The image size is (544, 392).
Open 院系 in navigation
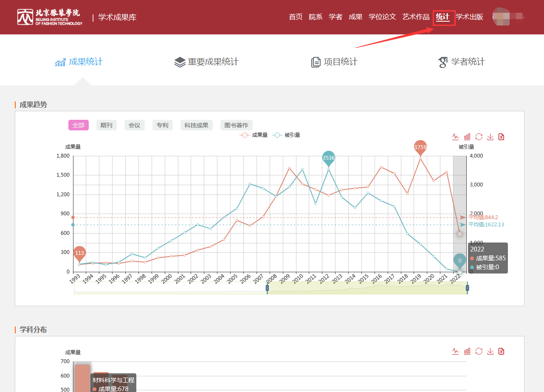(x=316, y=17)
